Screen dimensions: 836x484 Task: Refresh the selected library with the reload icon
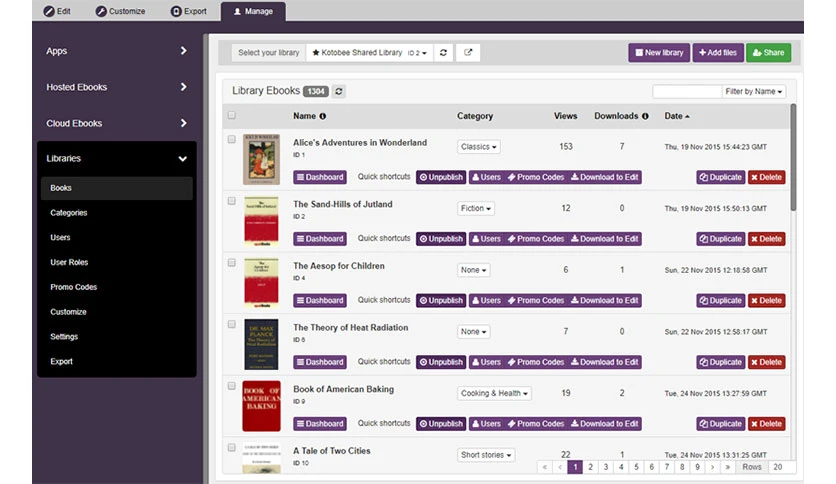(443, 52)
